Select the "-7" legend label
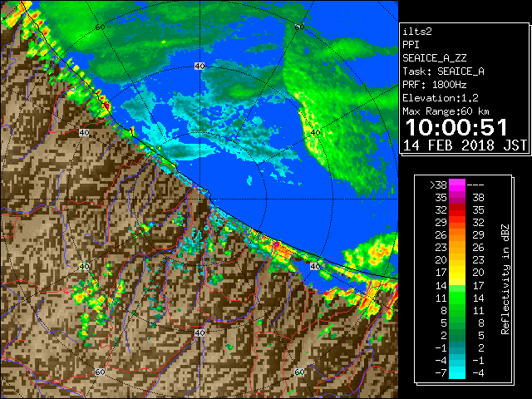This screenshot has height=399, width=532. pos(441,373)
